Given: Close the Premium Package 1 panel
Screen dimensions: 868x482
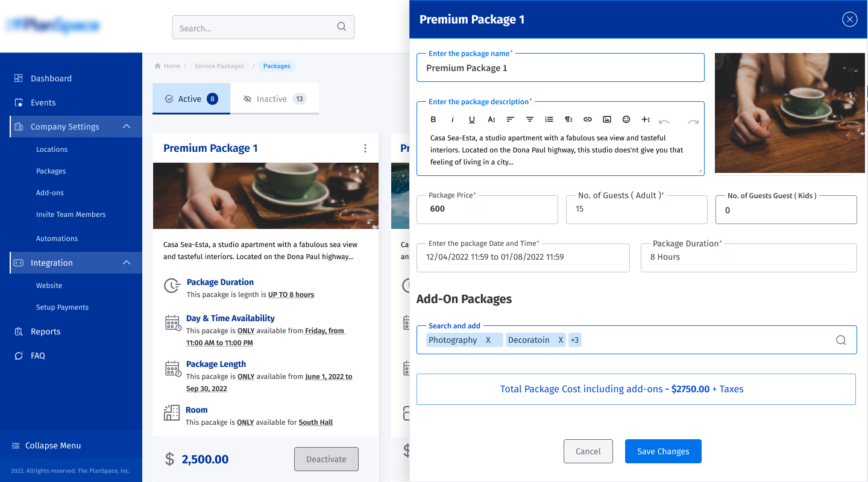Looking at the screenshot, I should (849, 19).
